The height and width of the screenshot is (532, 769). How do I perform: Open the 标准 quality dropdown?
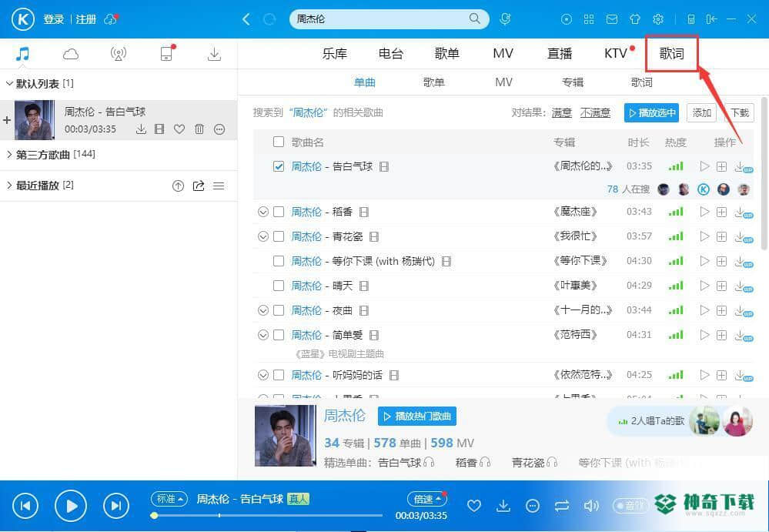pos(169,499)
